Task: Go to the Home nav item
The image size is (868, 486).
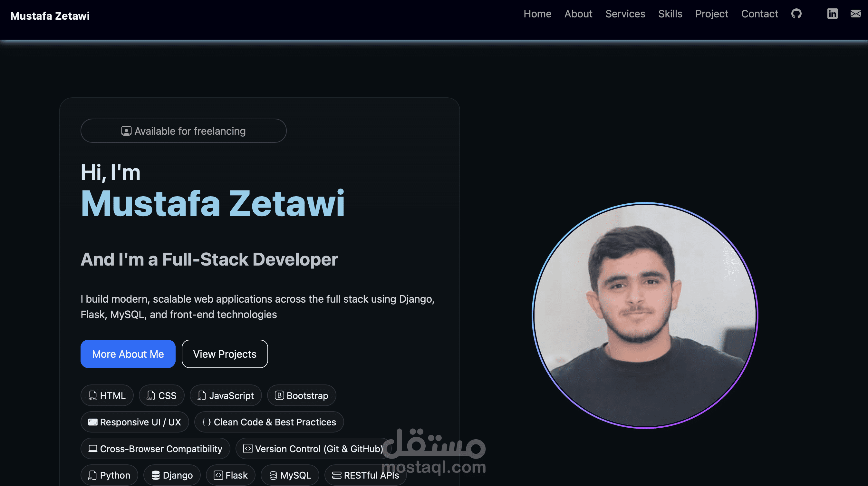Action: [537, 14]
